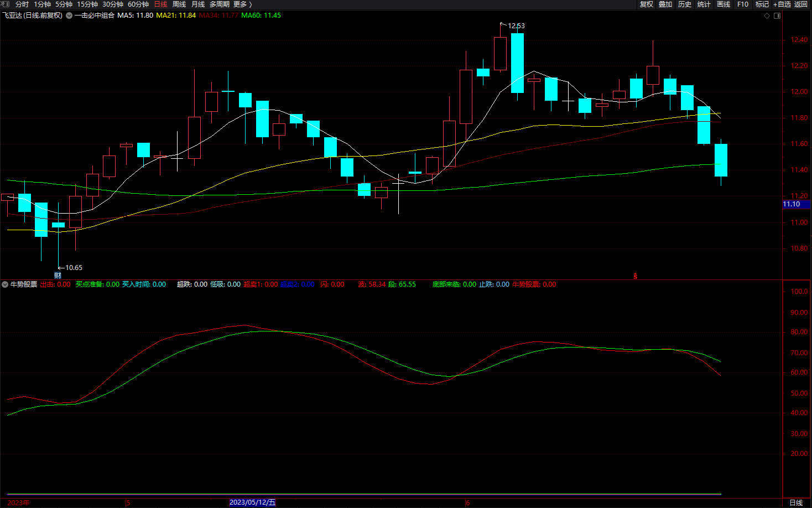Click MA21: 11.84 label
Viewport: 812px width, 508px height.
pyautogui.click(x=176, y=15)
